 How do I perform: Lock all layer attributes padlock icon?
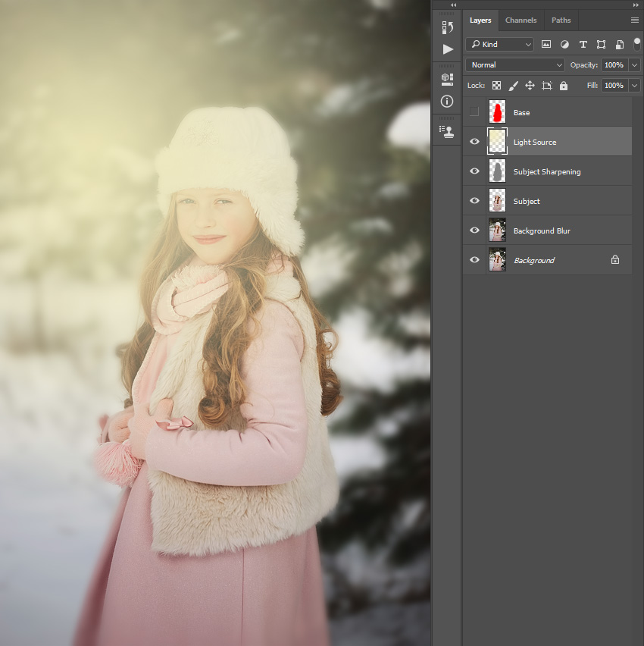(x=563, y=85)
